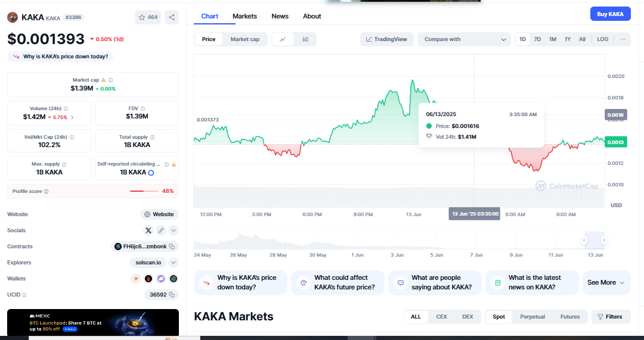This screenshot has height=340, width=644.
Task: Open the chain link social icon
Action: click(161, 230)
